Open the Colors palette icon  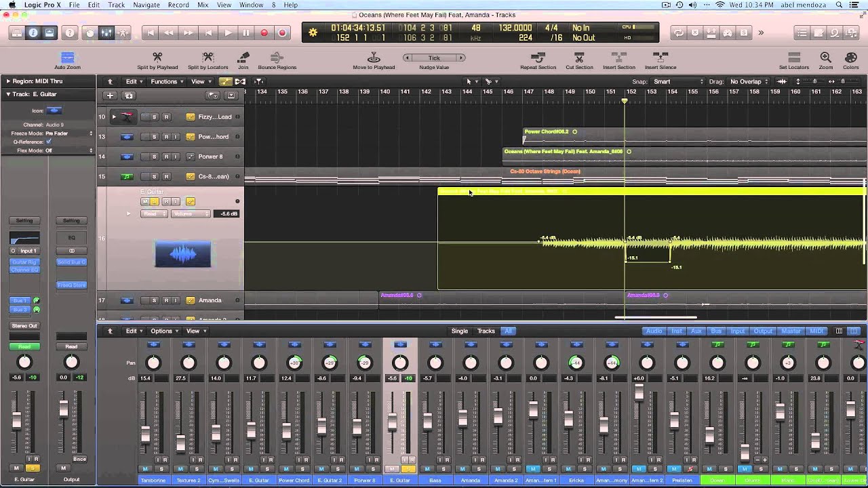point(850,58)
